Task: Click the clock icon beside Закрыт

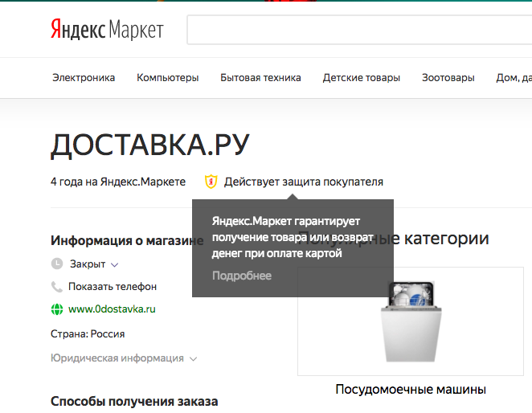Action: coord(57,264)
